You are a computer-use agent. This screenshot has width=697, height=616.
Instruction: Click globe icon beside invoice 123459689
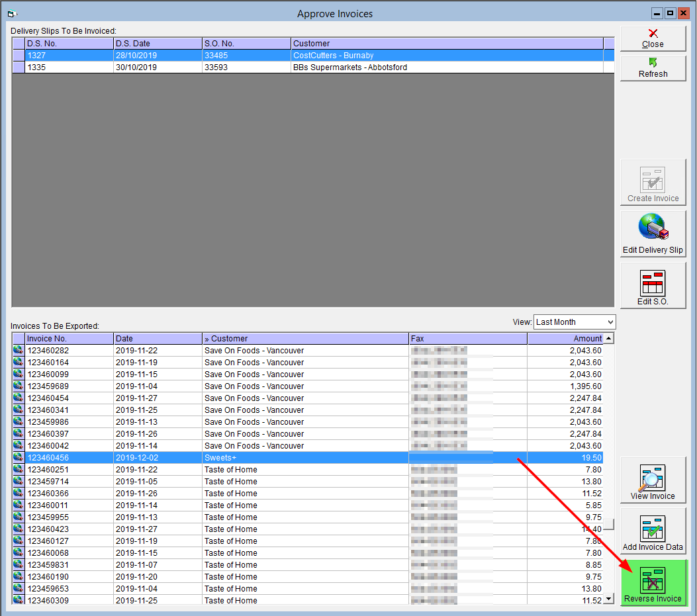(x=19, y=386)
